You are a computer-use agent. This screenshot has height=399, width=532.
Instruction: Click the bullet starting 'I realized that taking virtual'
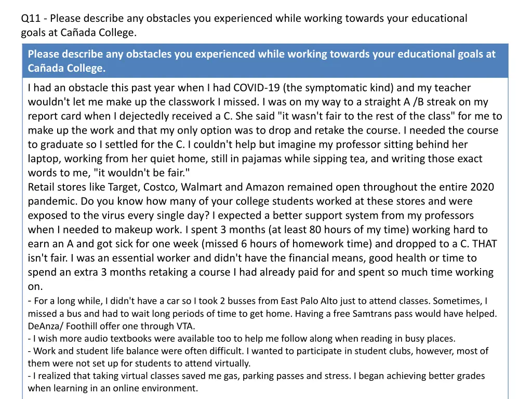coord(257,382)
